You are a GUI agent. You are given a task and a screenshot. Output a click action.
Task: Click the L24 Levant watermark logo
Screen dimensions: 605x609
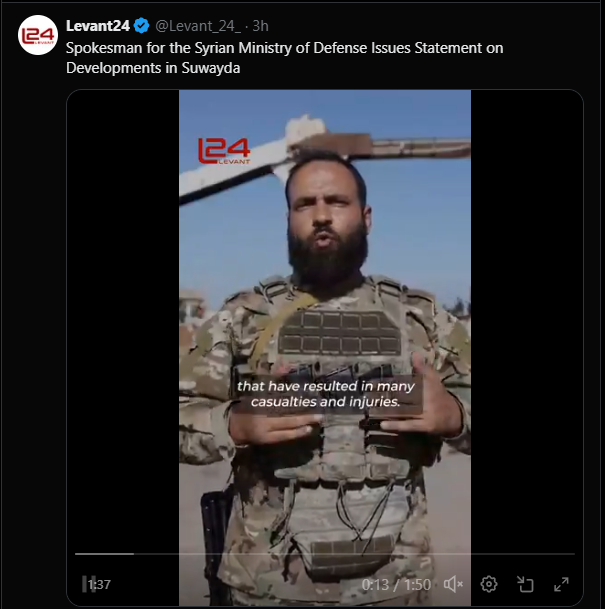tap(224, 151)
